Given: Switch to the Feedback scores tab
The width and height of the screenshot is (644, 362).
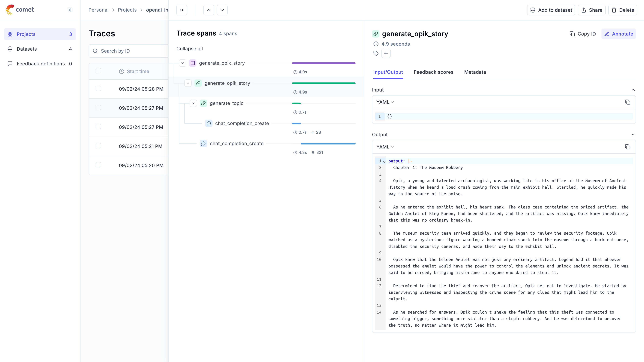Looking at the screenshot, I should pyautogui.click(x=433, y=72).
